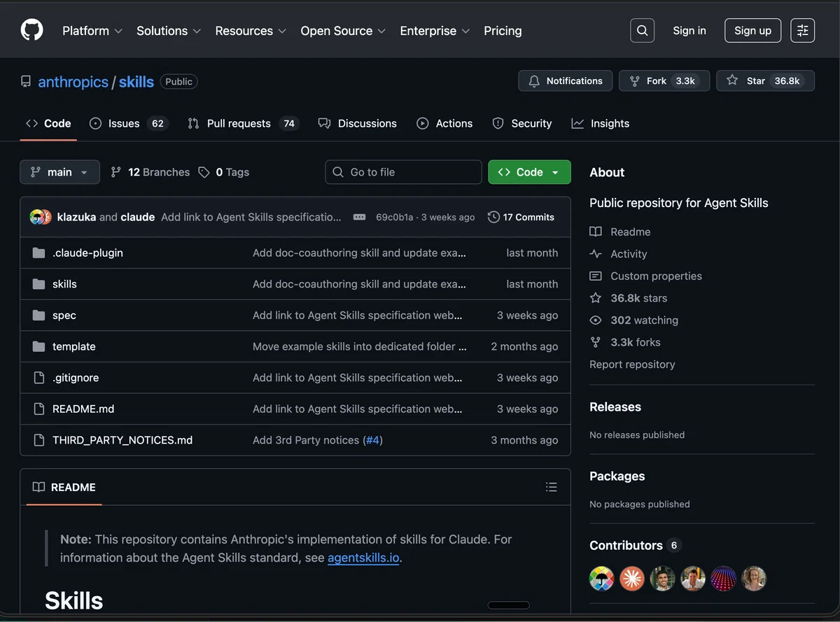840x622 pixels.
Task: Open Platform dropdown menu
Action: coord(92,31)
